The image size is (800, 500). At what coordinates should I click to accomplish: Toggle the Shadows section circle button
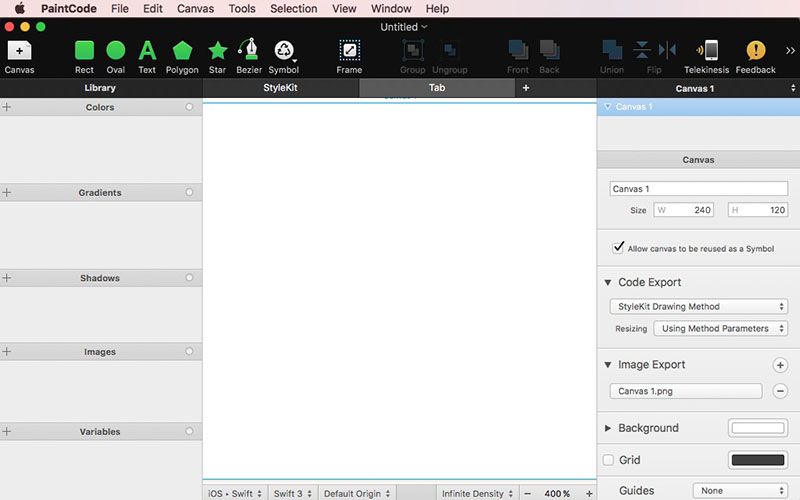click(x=189, y=278)
